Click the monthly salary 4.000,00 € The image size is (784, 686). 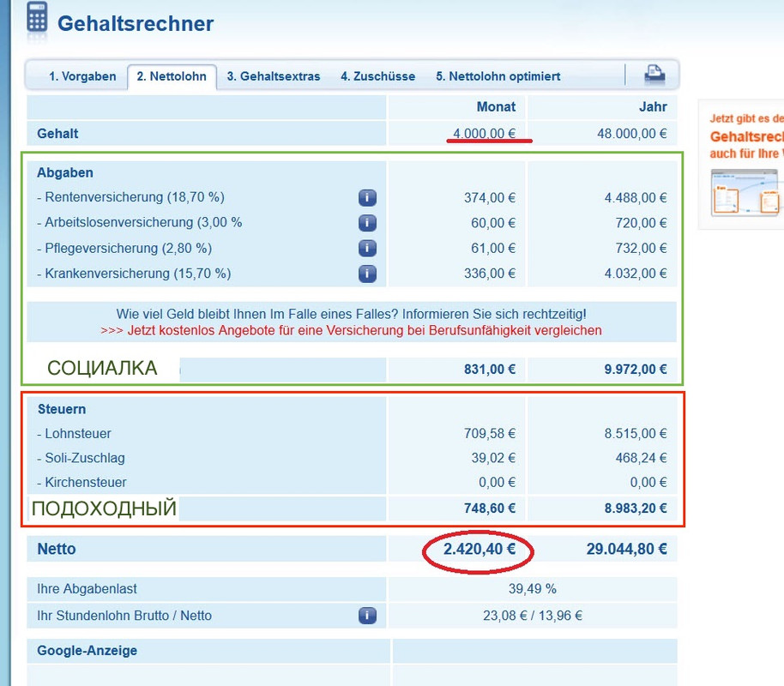(484, 134)
